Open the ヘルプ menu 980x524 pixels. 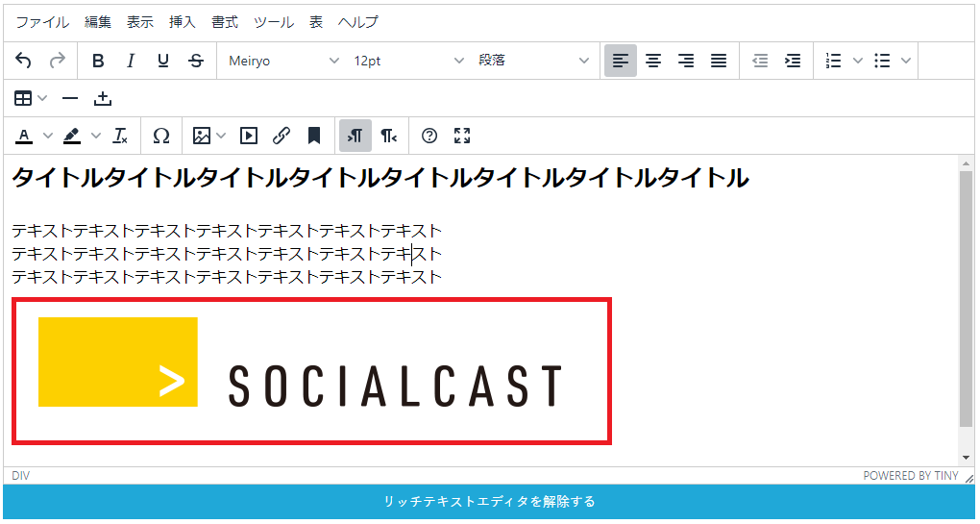358,22
